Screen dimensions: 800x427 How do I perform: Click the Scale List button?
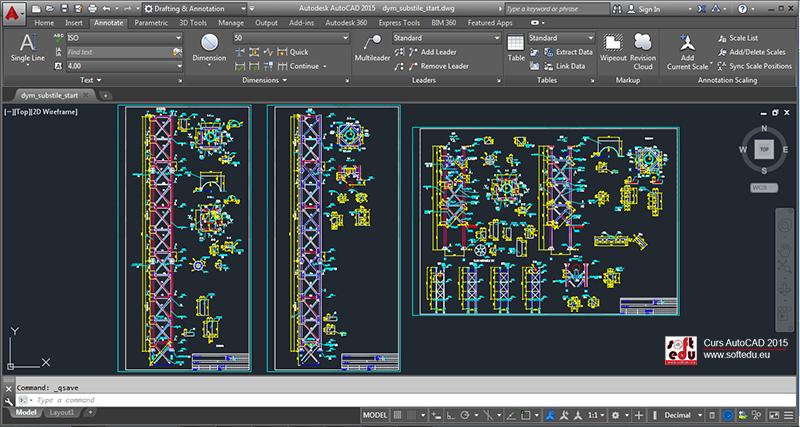pyautogui.click(x=738, y=38)
